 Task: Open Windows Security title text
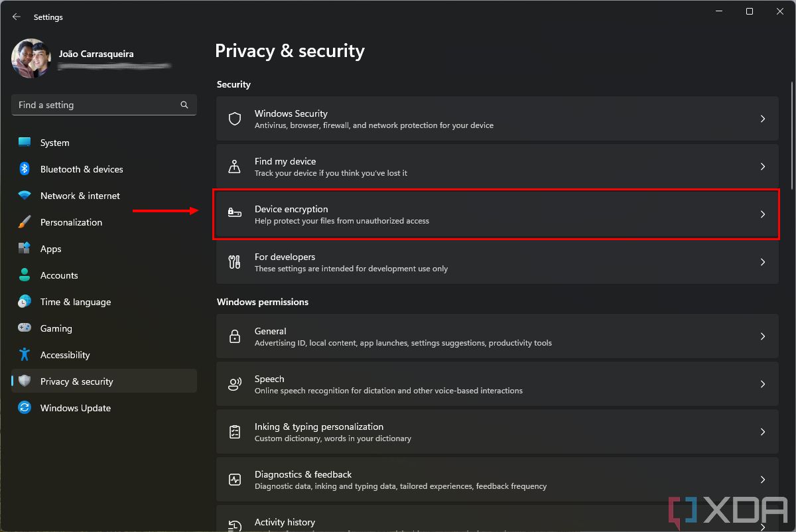(x=291, y=113)
